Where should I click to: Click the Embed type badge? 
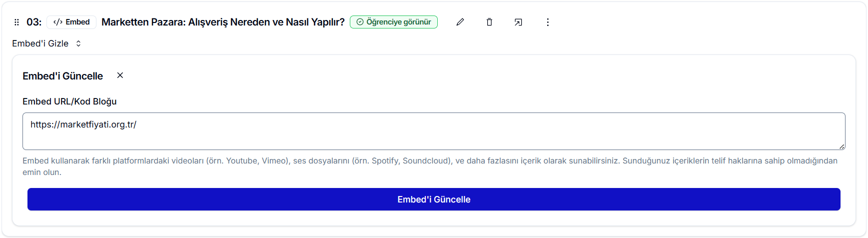coord(71,22)
